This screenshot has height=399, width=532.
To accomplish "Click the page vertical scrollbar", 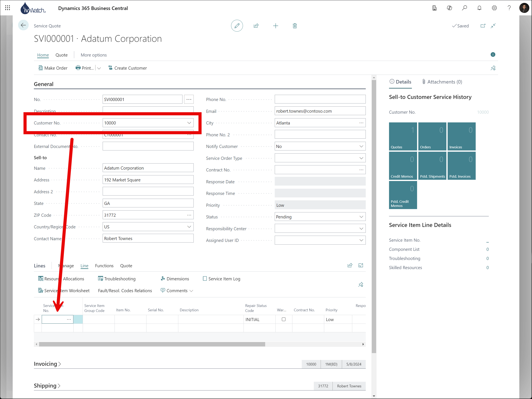I will click(x=374, y=217).
